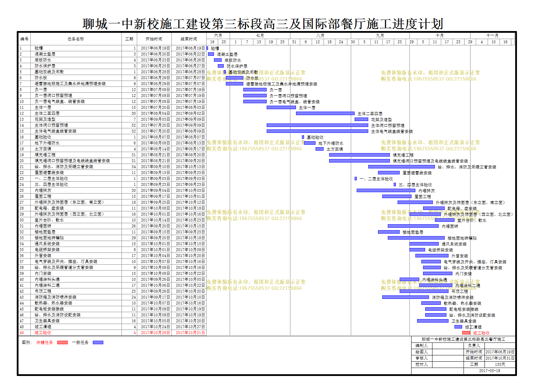Click the 工期 header in the task table
This screenshot has width=533, height=392.
tap(129, 39)
